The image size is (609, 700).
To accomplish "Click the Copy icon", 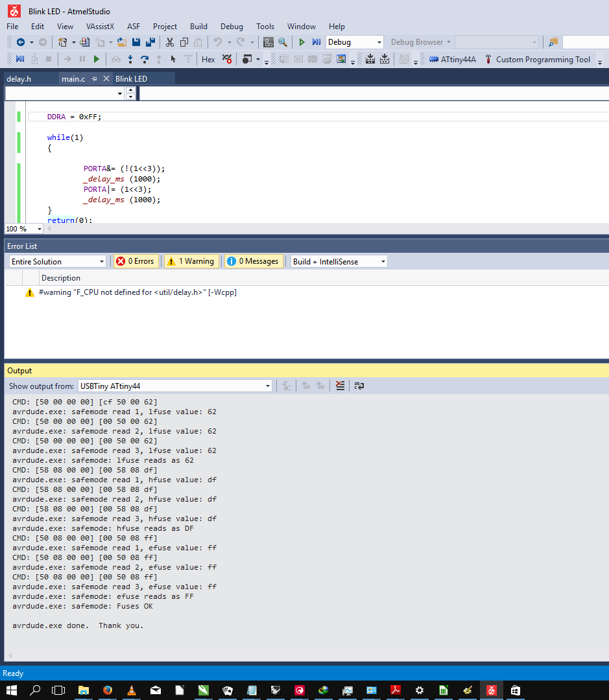I will pos(184,42).
